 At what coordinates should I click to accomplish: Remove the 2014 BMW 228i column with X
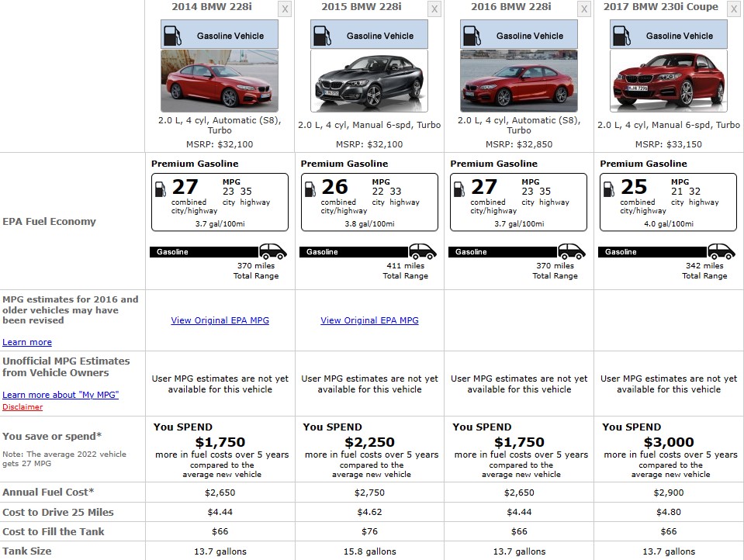(285, 9)
